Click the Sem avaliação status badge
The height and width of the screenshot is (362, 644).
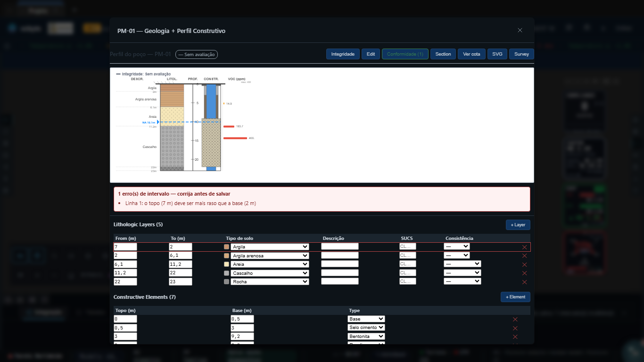tap(197, 55)
